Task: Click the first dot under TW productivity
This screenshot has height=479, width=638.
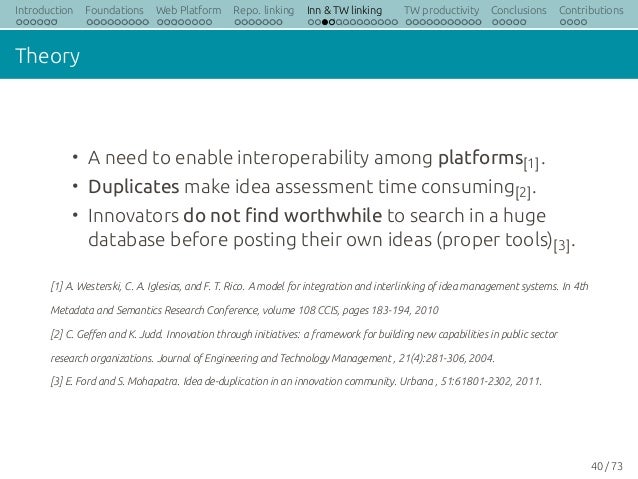Action: 409,22
